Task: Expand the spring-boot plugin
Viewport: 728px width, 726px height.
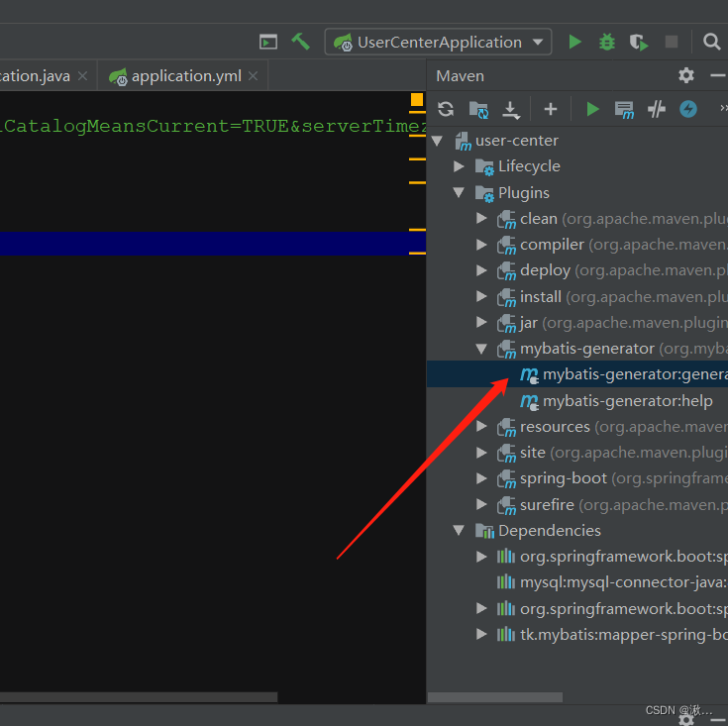Action: point(481,478)
